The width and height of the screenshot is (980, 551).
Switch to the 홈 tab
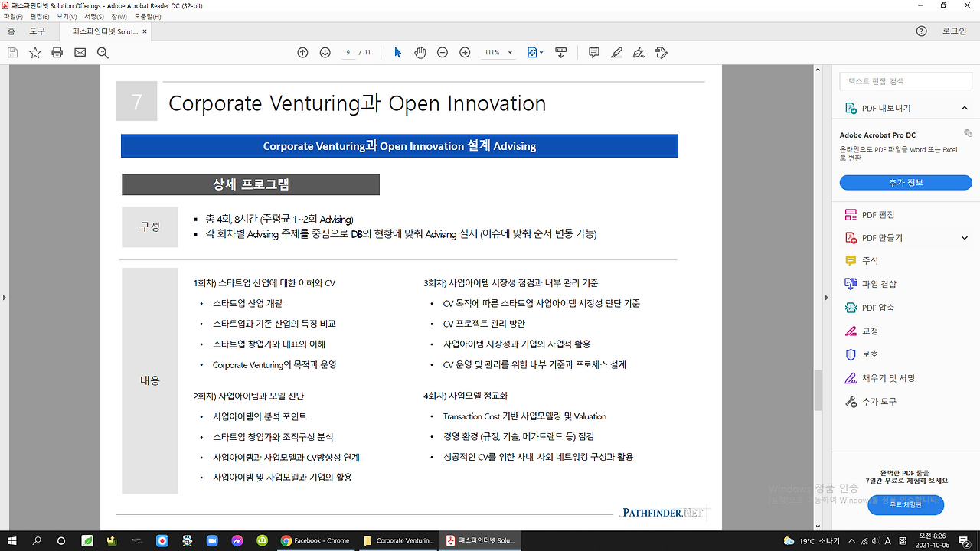11,31
